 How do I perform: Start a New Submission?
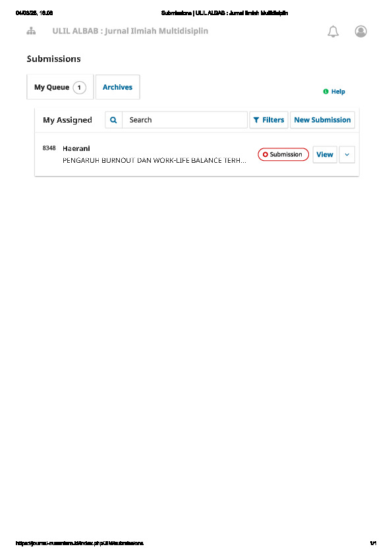tap(322, 120)
